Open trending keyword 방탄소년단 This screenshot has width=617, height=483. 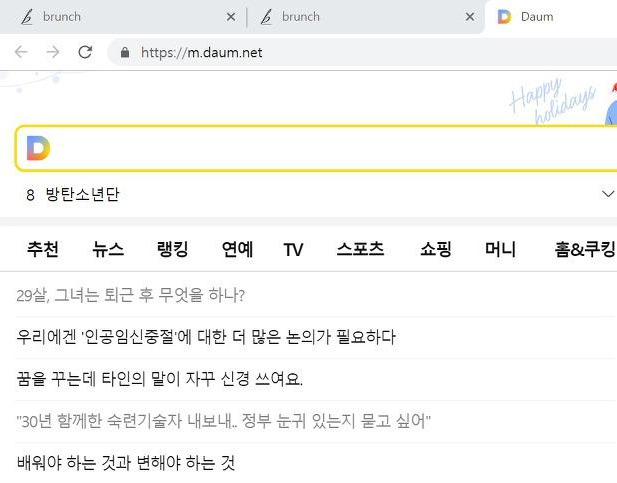tap(82, 194)
